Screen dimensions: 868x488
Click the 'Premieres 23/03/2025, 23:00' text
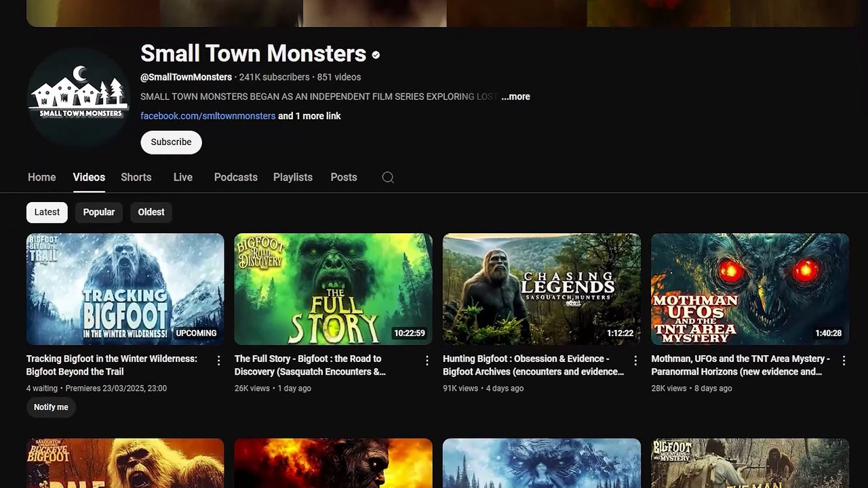pos(116,388)
